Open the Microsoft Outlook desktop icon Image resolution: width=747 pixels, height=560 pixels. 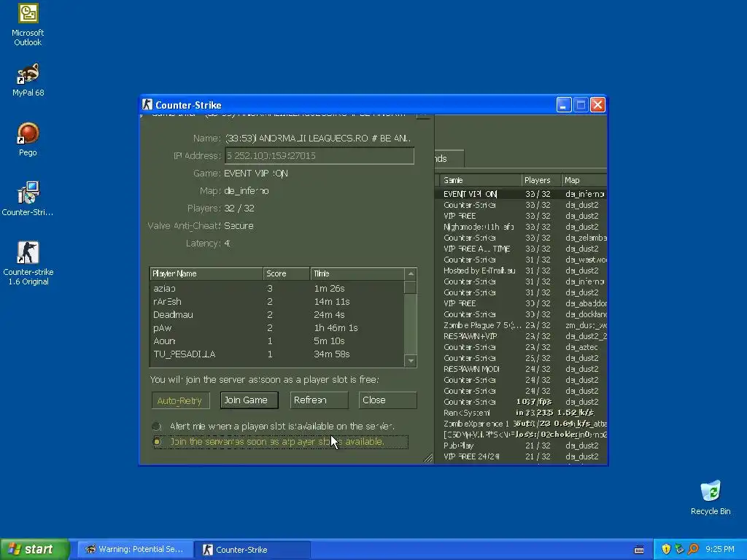[28, 25]
